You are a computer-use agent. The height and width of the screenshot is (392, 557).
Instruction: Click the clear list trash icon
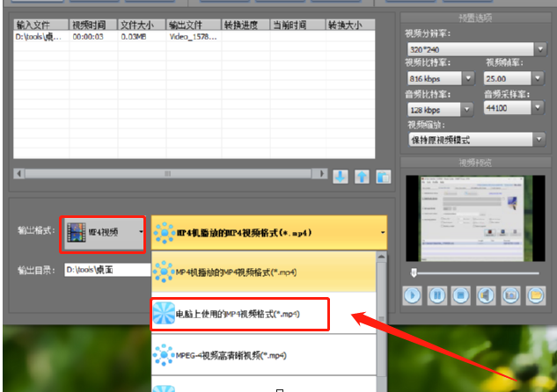(384, 177)
